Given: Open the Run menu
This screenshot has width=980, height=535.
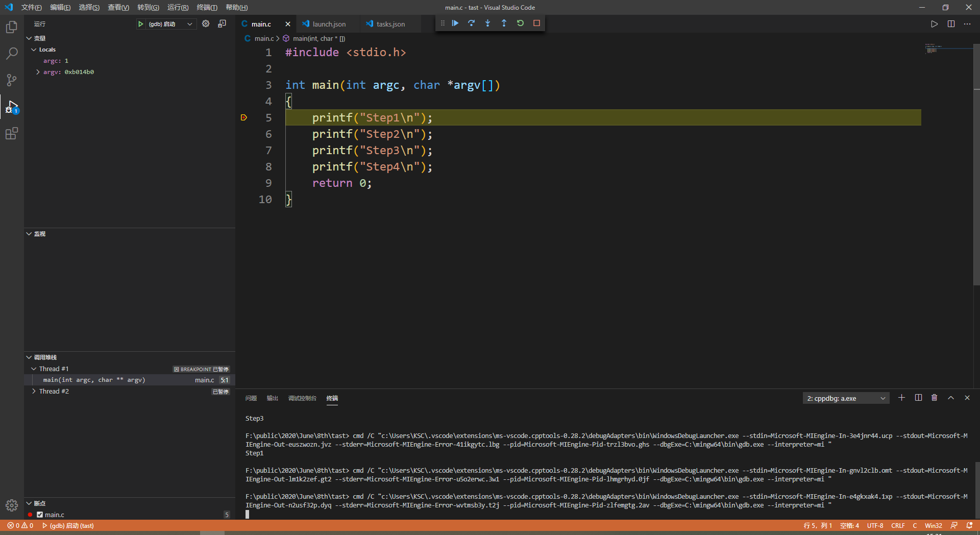Looking at the screenshot, I should click(178, 7).
